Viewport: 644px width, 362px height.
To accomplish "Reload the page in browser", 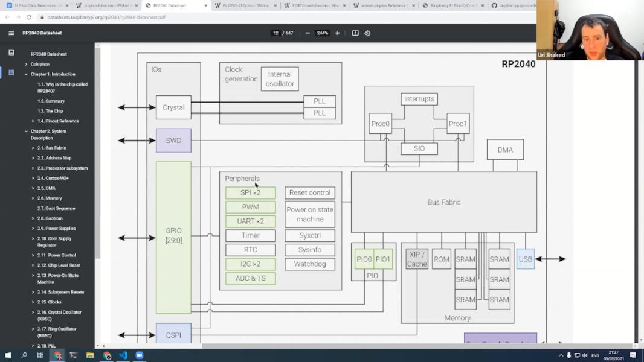I will [28, 17].
